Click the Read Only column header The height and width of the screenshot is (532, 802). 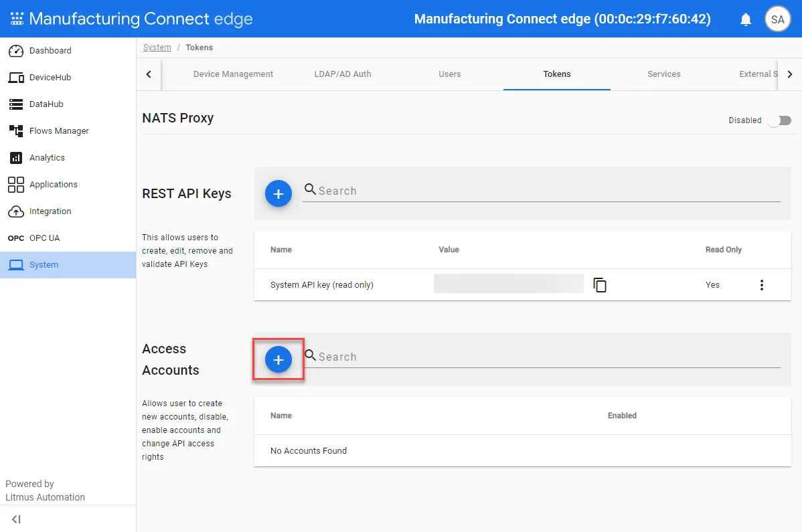pyautogui.click(x=723, y=250)
